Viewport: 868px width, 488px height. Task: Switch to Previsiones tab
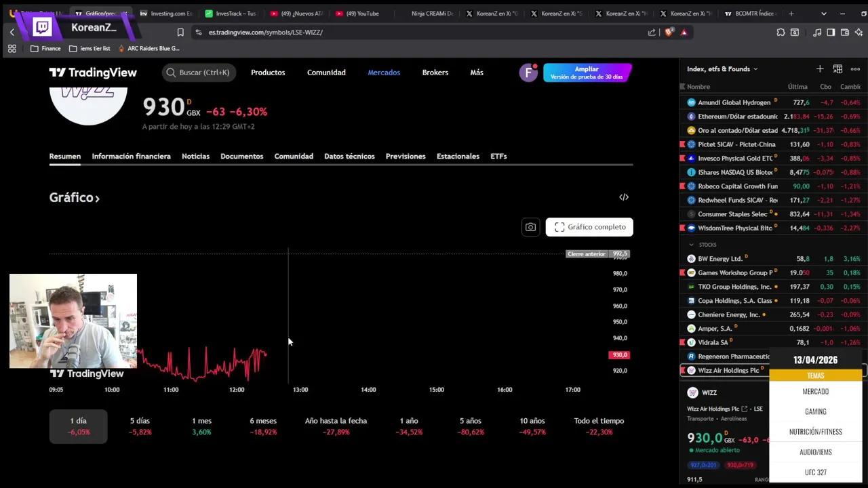tap(406, 157)
